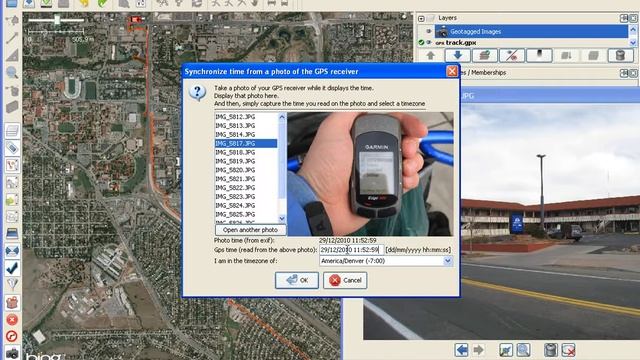The width and height of the screenshot is (640, 360).
Task: Select IMG_5823.JPG in photo list
Action: click(235, 197)
